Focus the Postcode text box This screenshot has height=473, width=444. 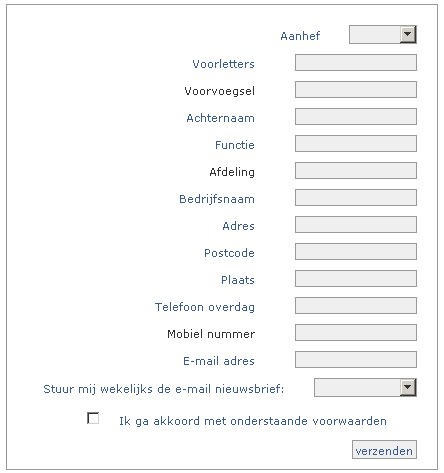coord(356,252)
